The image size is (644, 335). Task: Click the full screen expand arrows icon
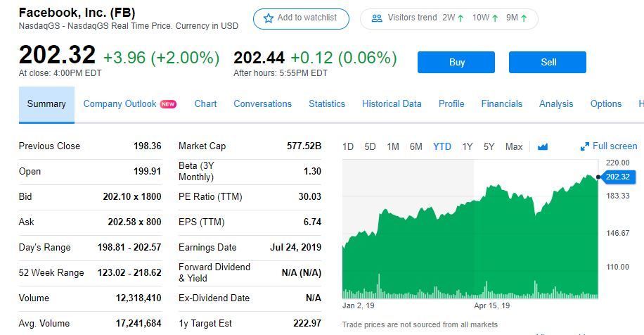point(584,147)
